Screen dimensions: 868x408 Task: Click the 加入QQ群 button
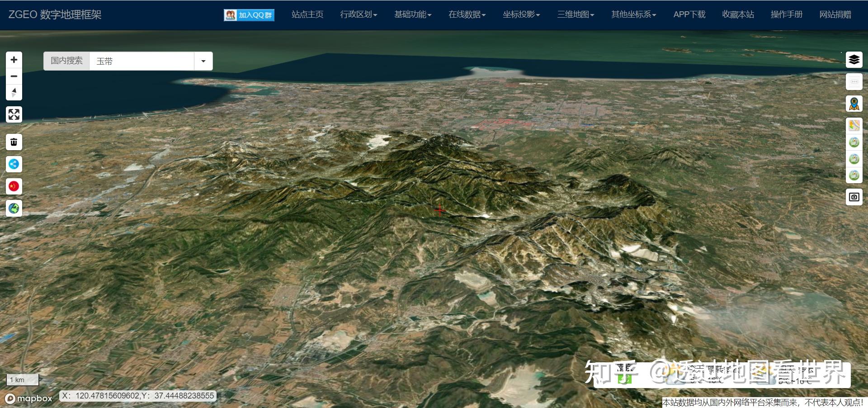(x=249, y=14)
